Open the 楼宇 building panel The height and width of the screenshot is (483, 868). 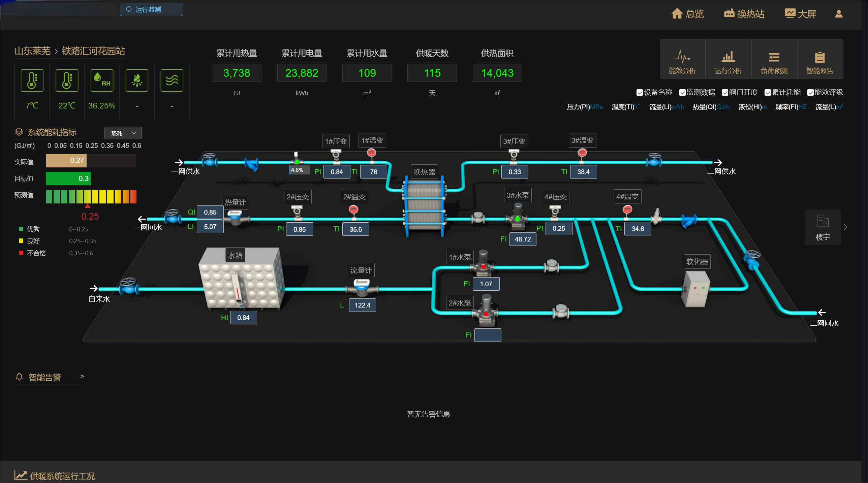(823, 227)
